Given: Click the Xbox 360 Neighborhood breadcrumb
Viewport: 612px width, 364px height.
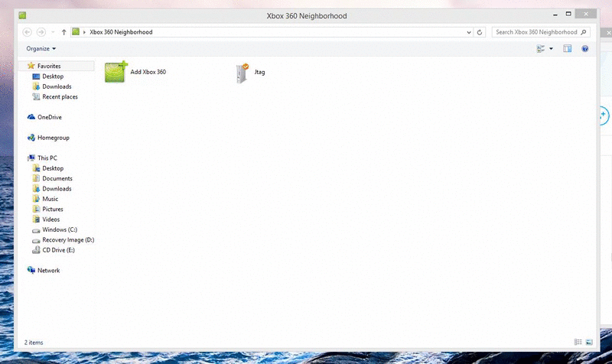Looking at the screenshot, I should (x=121, y=32).
